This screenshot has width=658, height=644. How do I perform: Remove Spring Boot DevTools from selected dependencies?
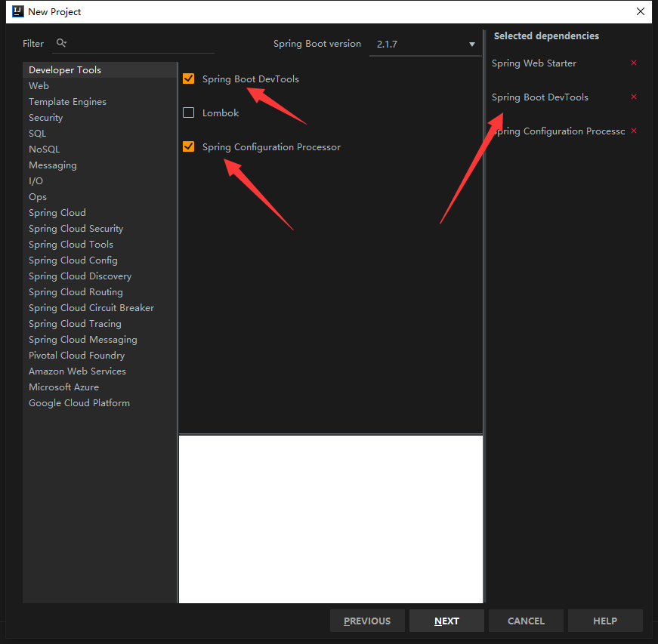tap(634, 97)
